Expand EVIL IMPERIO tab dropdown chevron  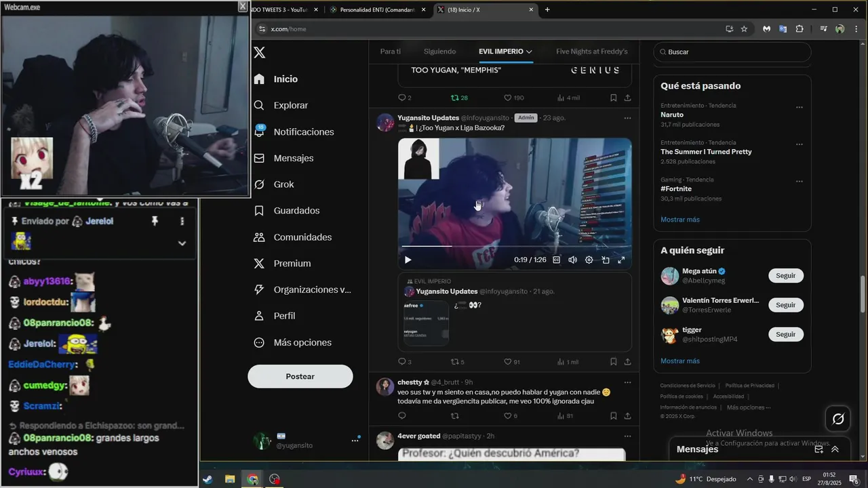tap(529, 52)
